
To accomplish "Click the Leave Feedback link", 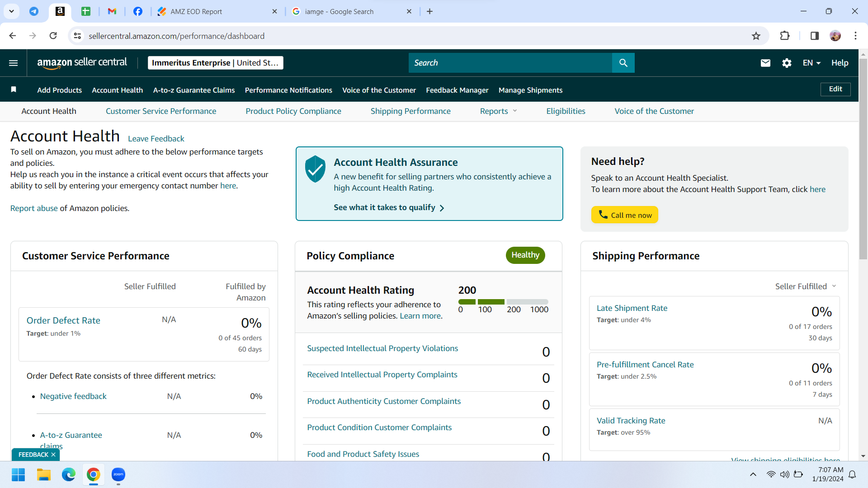I will coord(156,139).
